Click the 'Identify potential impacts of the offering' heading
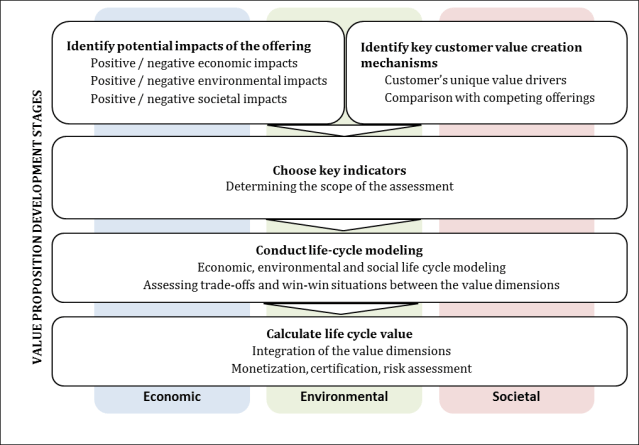 (189, 46)
